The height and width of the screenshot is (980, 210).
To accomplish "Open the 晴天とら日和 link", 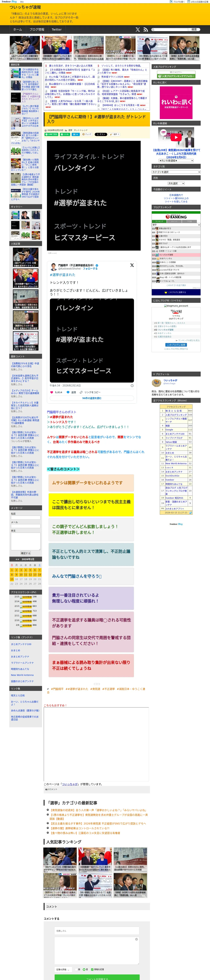I will coord(18,695).
